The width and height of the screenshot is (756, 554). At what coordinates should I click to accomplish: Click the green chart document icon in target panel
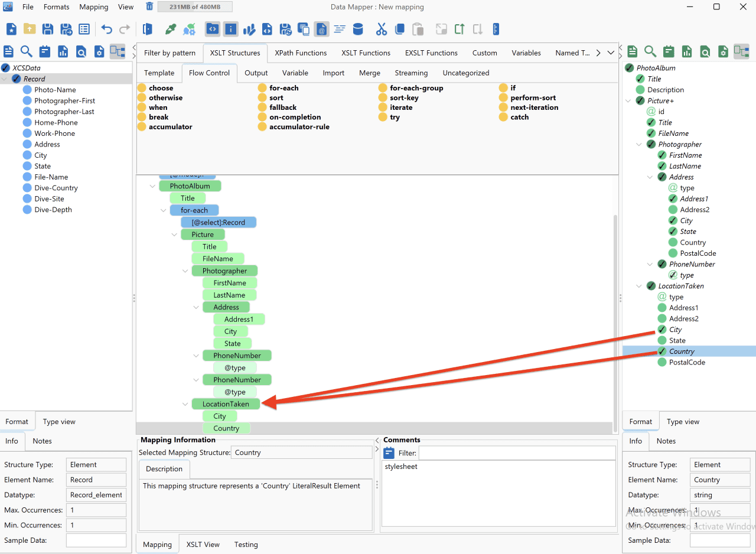click(x=687, y=51)
